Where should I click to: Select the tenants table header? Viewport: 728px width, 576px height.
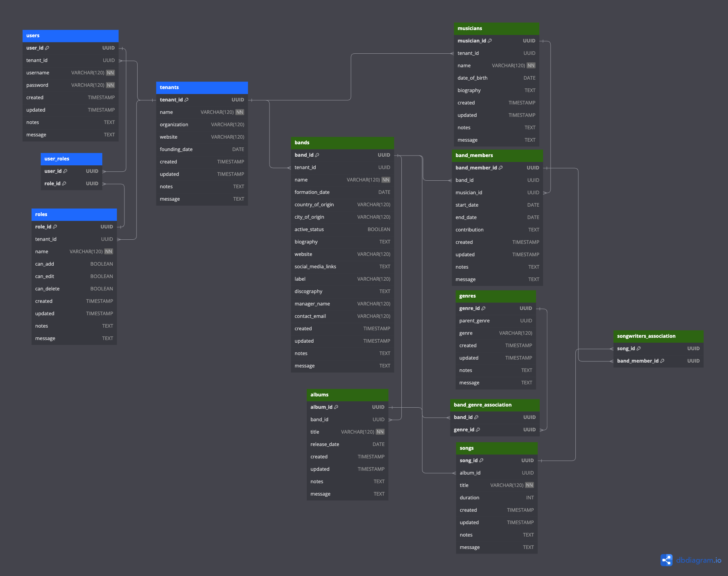click(202, 88)
